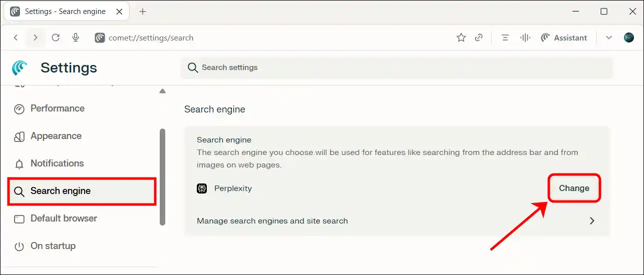The width and height of the screenshot is (644, 275).
Task: Open the profile avatar icon
Action: [x=628, y=38]
